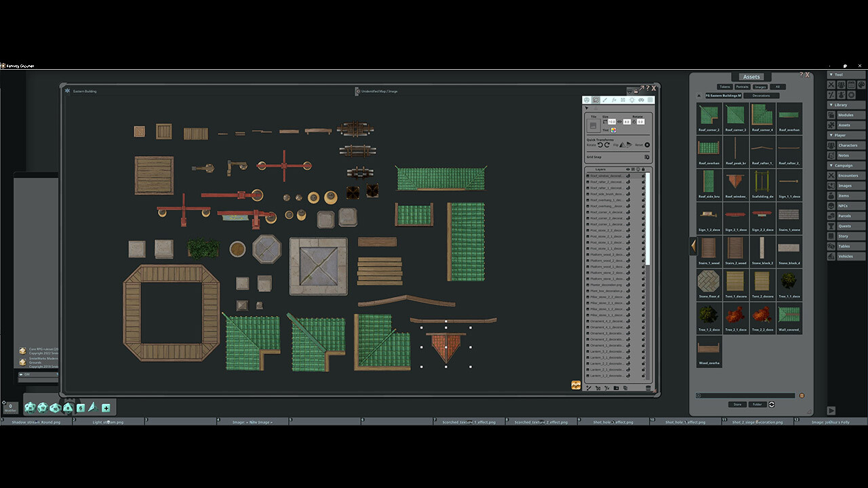Viewport: 868px width, 488px height.
Task: Select the lighting tool in the editor toolbar
Action: [x=632, y=100]
